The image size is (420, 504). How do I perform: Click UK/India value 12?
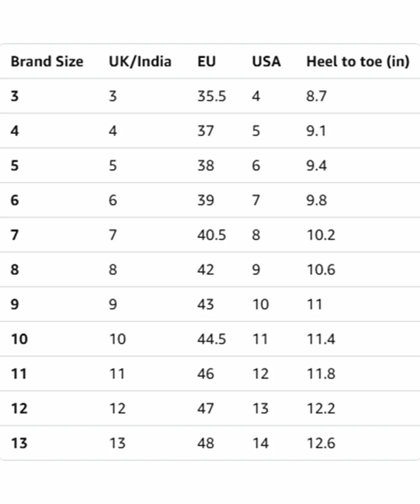click(x=117, y=408)
